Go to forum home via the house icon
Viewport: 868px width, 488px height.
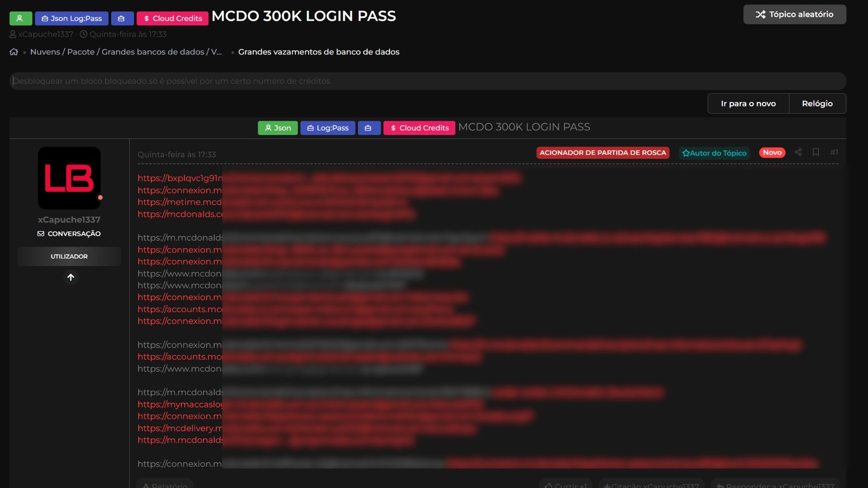pos(14,52)
